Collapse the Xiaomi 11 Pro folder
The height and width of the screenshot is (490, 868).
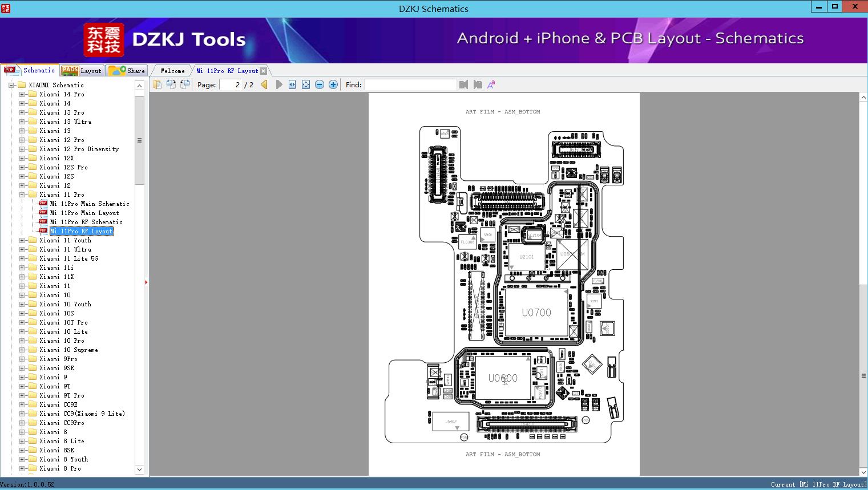22,195
